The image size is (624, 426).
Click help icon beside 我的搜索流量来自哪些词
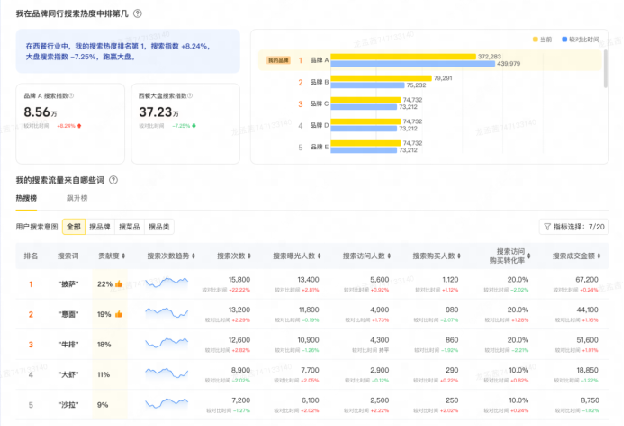(x=113, y=180)
